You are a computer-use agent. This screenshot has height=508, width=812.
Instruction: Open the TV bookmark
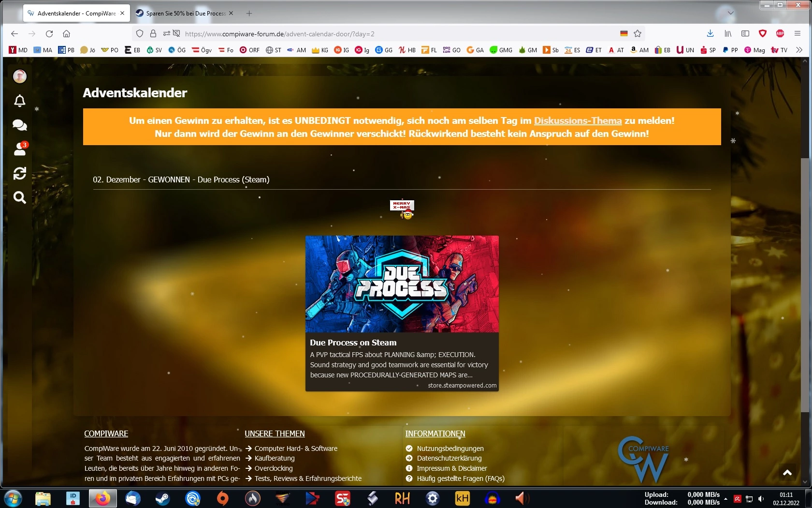coord(779,50)
